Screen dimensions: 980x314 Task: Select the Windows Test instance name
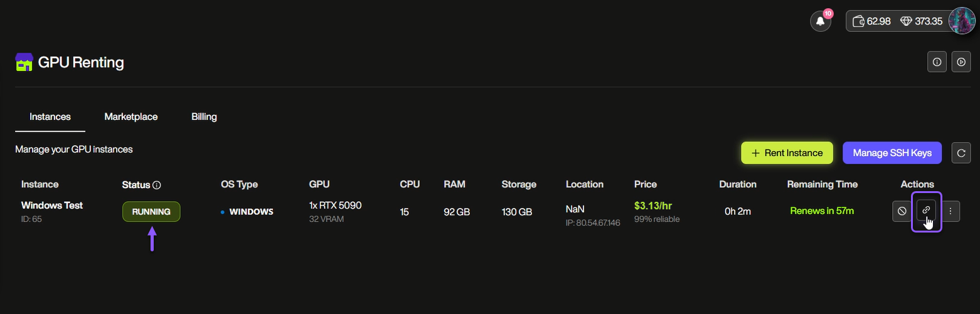(52, 205)
